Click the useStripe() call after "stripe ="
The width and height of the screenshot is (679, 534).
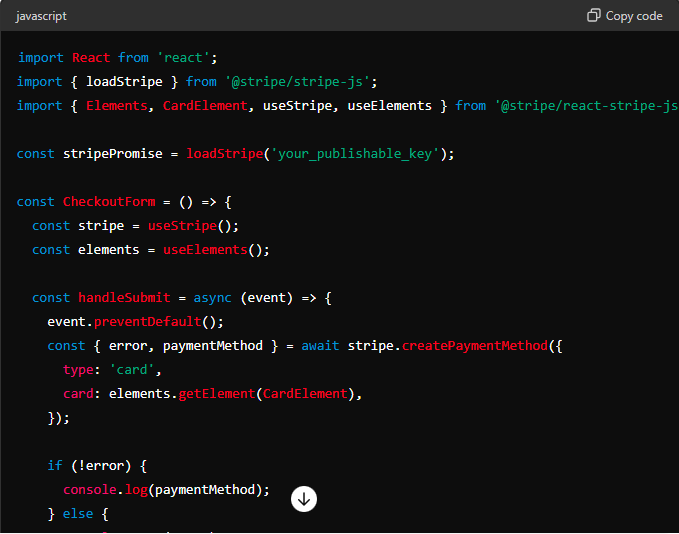pos(186,225)
